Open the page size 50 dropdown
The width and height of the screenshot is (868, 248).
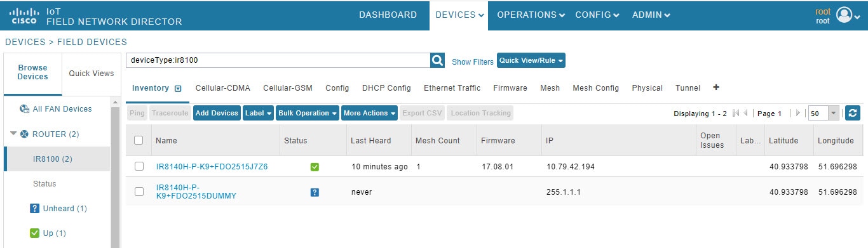coord(834,114)
